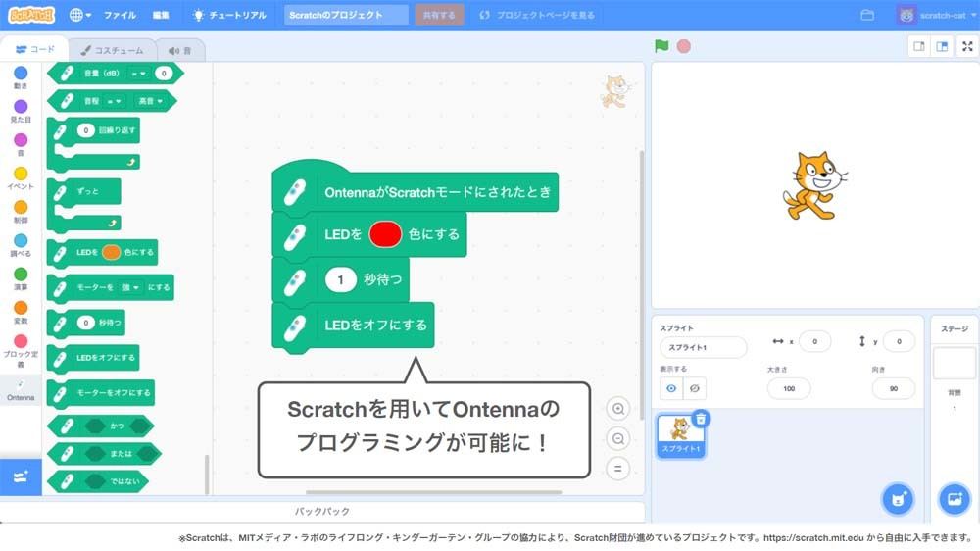Click the モーターをオフにする palette block
The height and width of the screenshot is (551, 980).
[x=101, y=393]
